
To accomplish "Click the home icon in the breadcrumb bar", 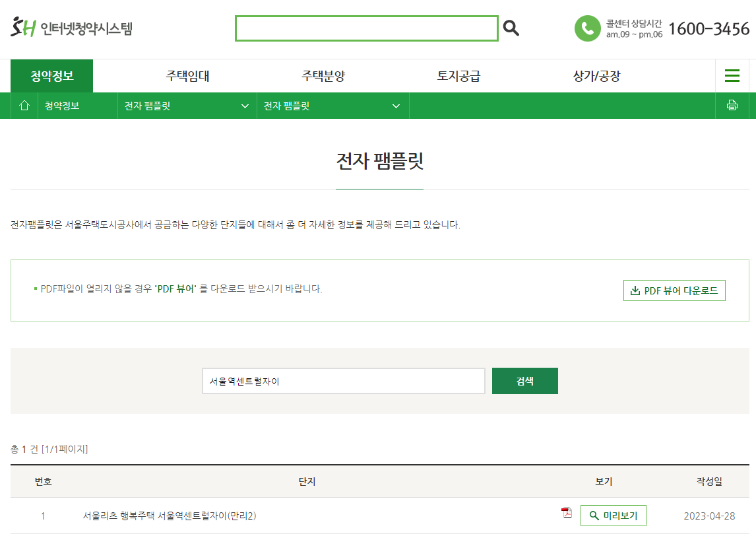I will (24, 106).
